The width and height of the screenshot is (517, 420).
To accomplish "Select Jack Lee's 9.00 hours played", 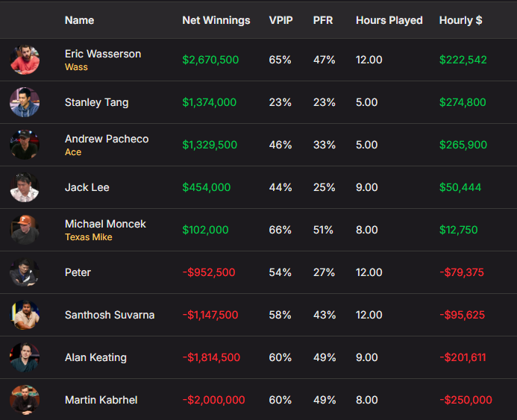I will click(366, 187).
